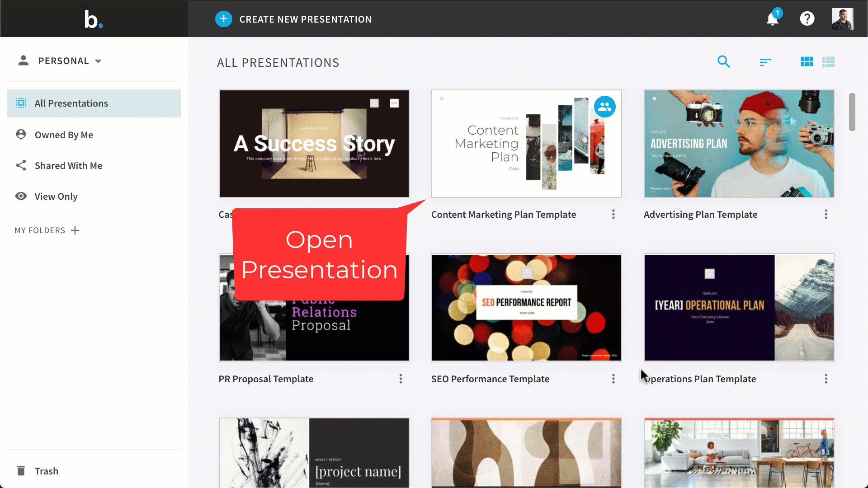
Task: Open options for PR Proposal Template
Action: point(401,379)
